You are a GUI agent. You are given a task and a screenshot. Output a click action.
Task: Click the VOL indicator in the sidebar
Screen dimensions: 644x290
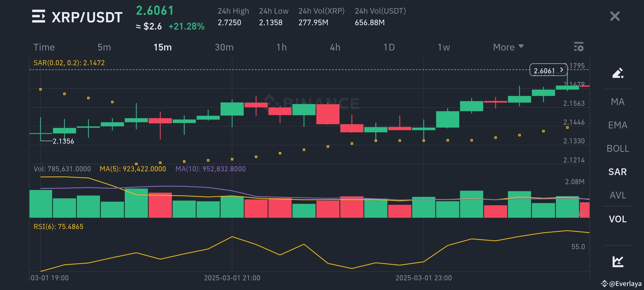618,219
